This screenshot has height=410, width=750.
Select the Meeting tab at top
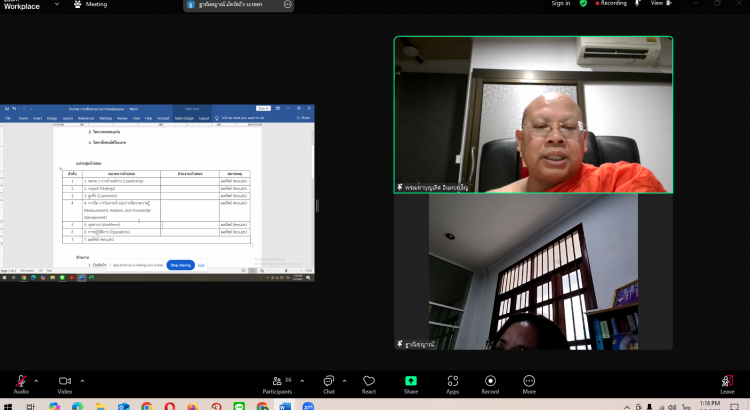click(90, 4)
